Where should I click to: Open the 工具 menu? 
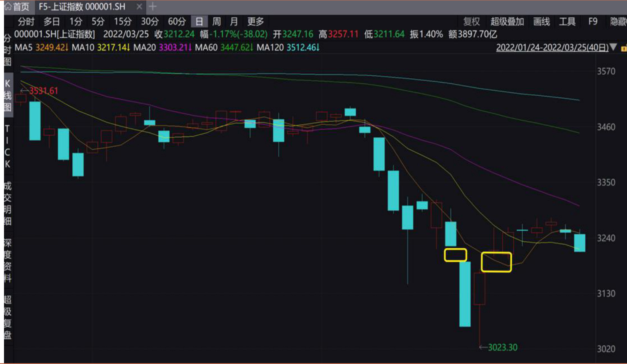pos(567,22)
